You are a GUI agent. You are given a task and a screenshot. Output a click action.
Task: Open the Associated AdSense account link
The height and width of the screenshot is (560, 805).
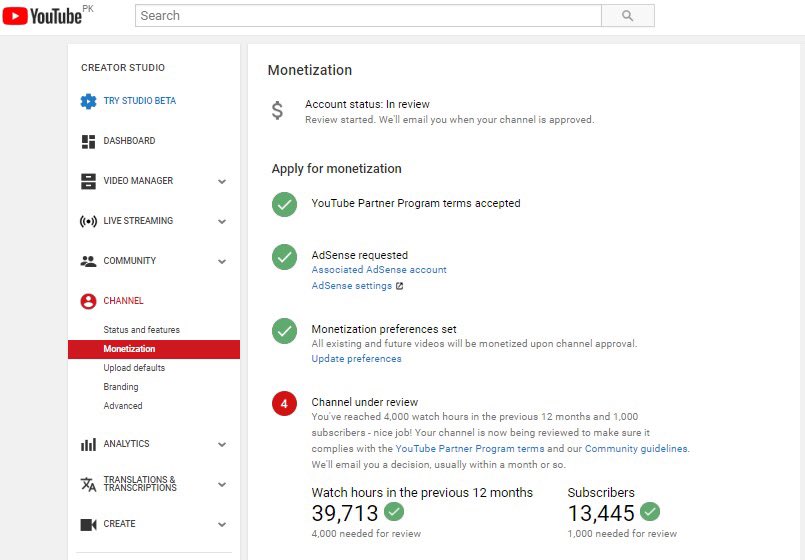pos(379,269)
